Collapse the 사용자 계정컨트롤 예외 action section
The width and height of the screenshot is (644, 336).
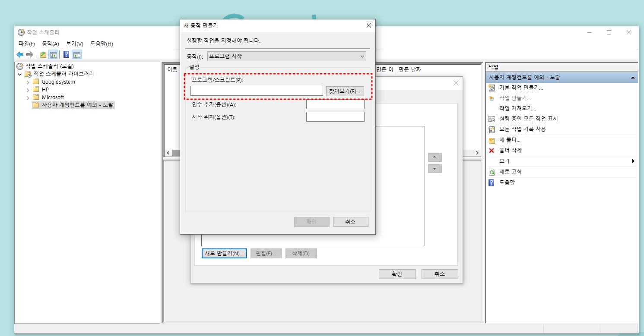click(633, 78)
